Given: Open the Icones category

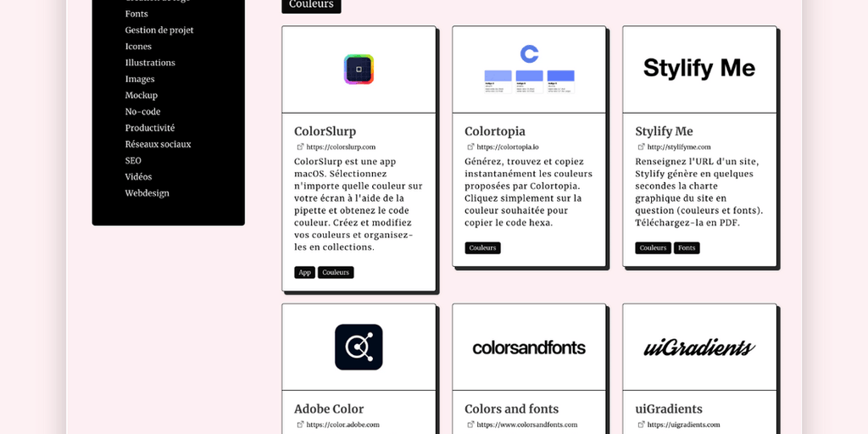Looking at the screenshot, I should coord(138,47).
